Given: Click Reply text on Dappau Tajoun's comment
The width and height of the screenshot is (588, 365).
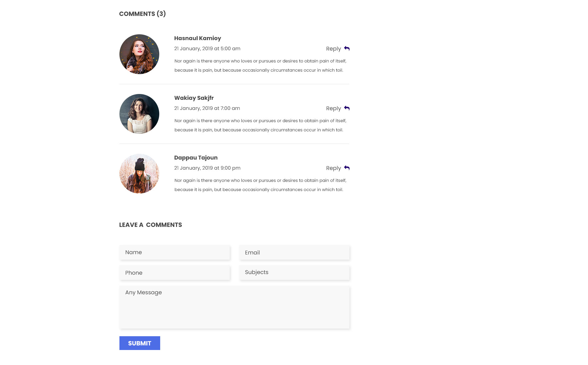Looking at the screenshot, I should (x=334, y=168).
